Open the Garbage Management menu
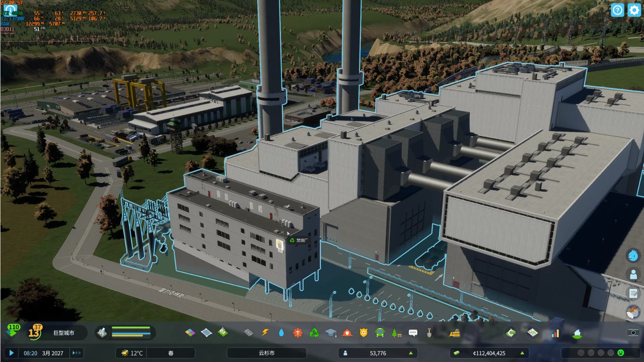The height and width of the screenshot is (362, 644). click(x=314, y=333)
